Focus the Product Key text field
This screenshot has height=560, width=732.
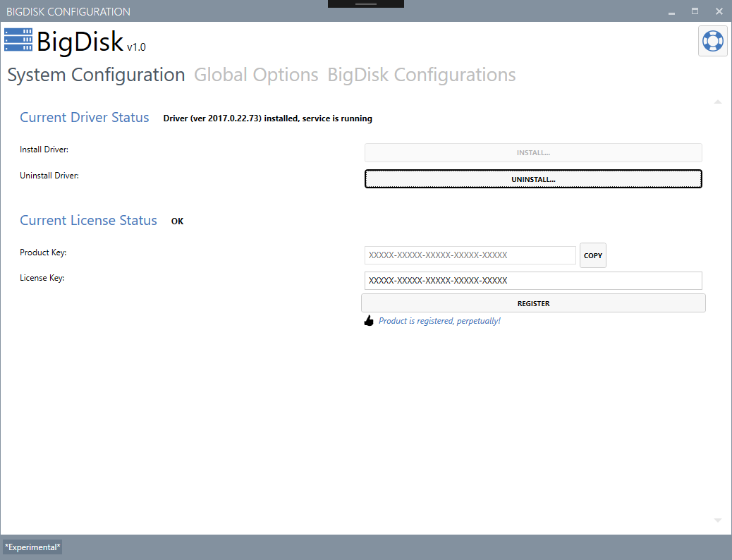click(x=470, y=255)
